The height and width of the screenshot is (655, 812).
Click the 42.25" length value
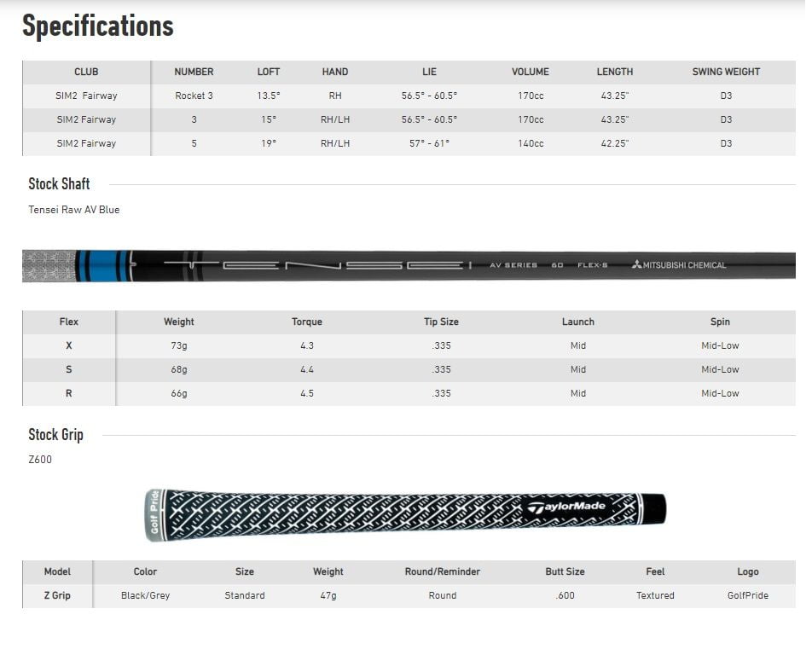615,143
